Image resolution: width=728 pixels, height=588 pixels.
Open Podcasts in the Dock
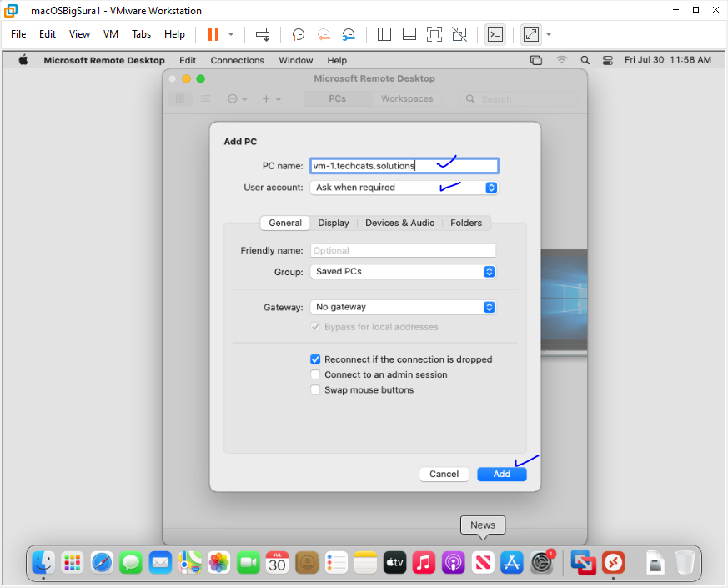point(454,563)
